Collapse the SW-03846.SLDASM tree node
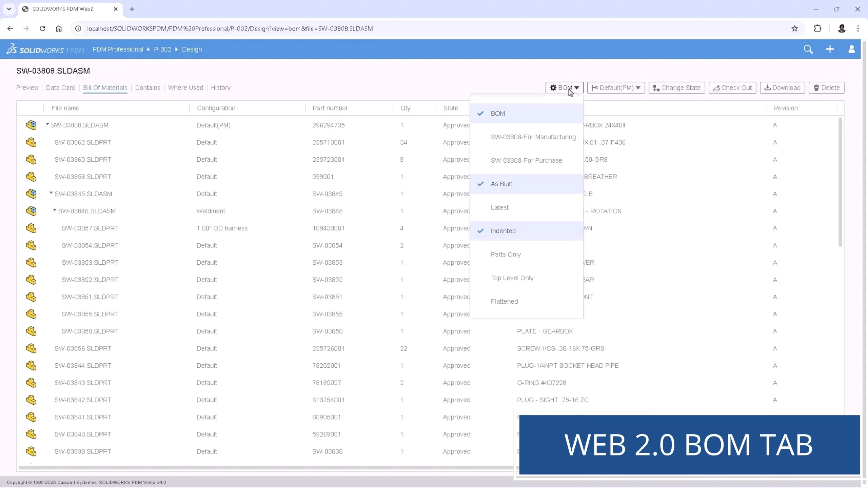 click(54, 210)
